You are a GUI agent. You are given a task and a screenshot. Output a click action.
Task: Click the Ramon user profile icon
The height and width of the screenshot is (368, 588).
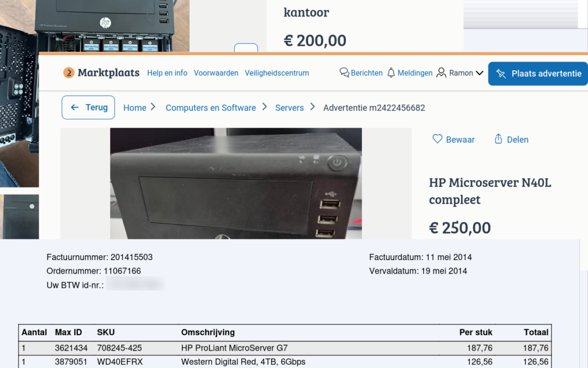tap(442, 73)
